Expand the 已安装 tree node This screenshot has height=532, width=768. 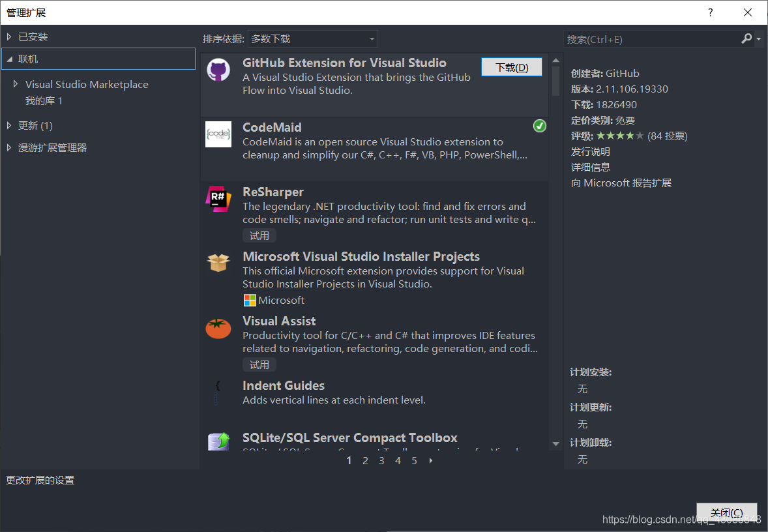[x=9, y=37]
